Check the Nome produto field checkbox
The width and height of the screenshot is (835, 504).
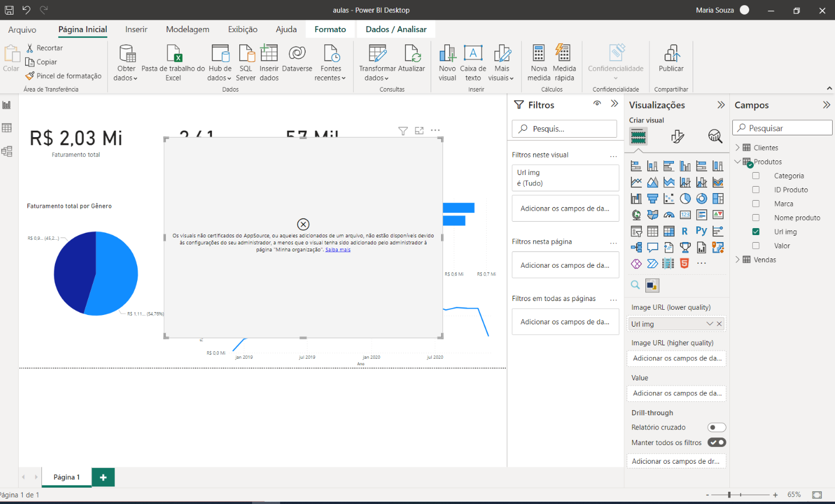756,218
